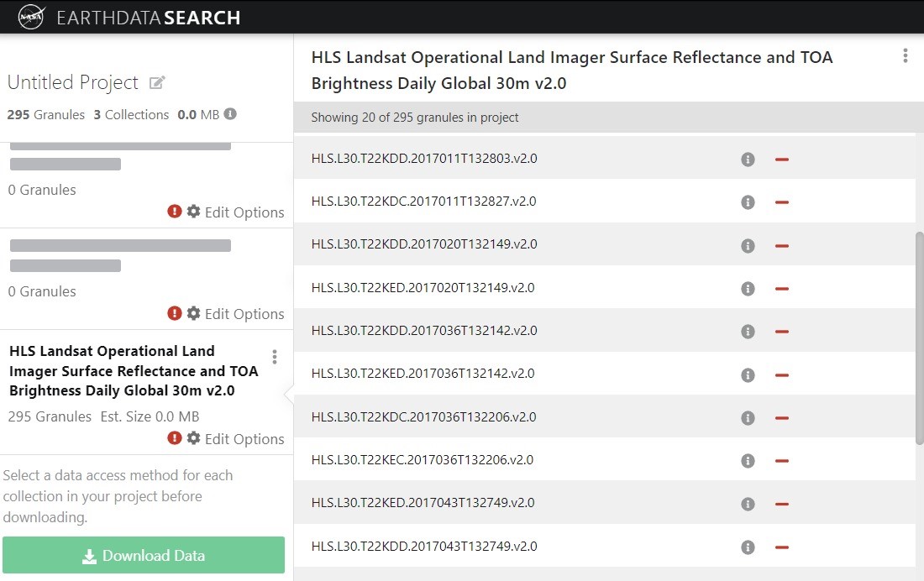
Task: View info for granule T22KDC.2017011T132827
Action: (x=748, y=202)
